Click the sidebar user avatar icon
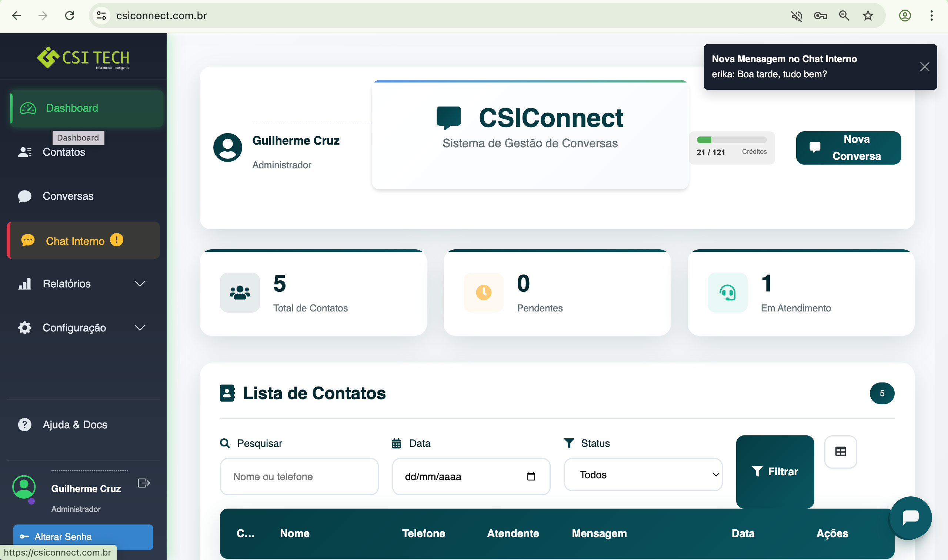948x560 pixels. pos(24,487)
